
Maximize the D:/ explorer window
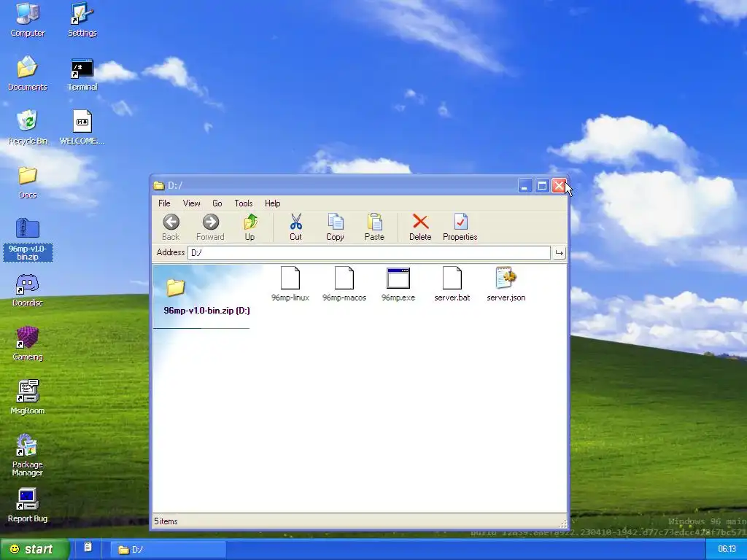(x=542, y=186)
